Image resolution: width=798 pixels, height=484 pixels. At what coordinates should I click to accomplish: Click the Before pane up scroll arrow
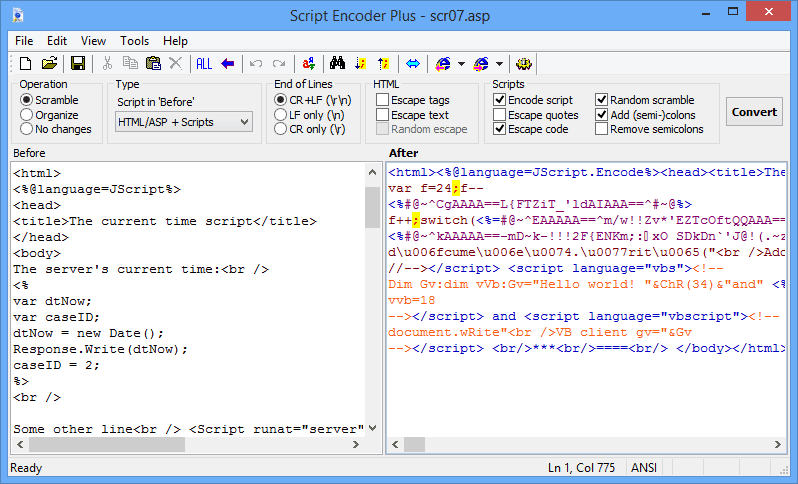[373, 173]
